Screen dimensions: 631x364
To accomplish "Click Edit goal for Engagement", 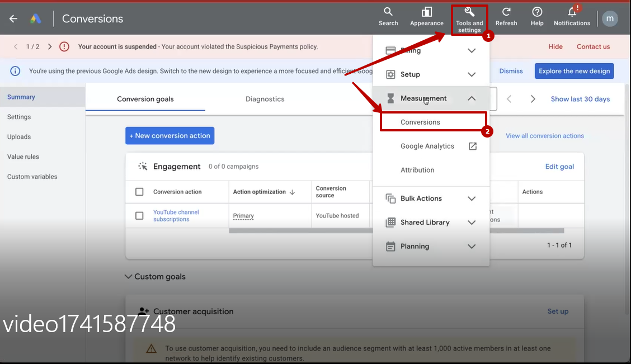I will 559,167.
